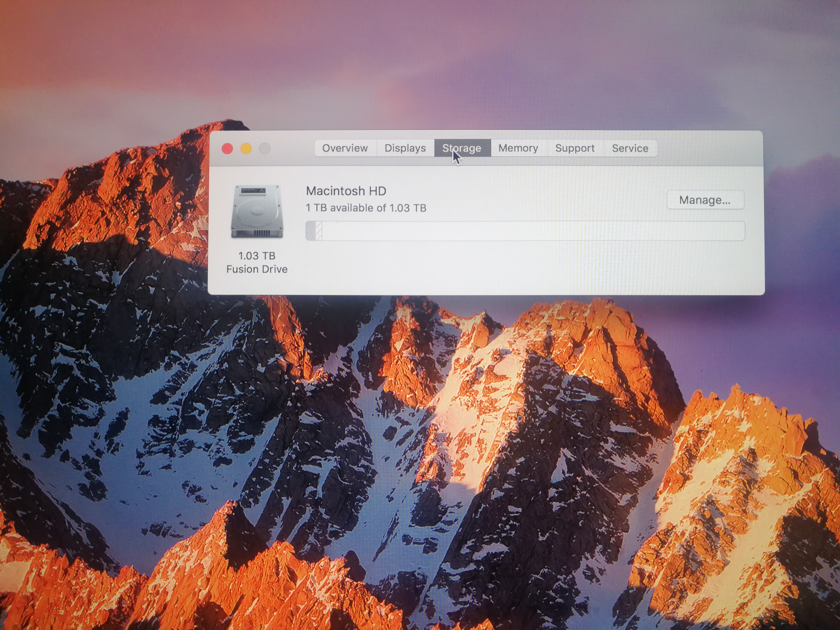Minimize window with the yellow button

tap(246, 148)
